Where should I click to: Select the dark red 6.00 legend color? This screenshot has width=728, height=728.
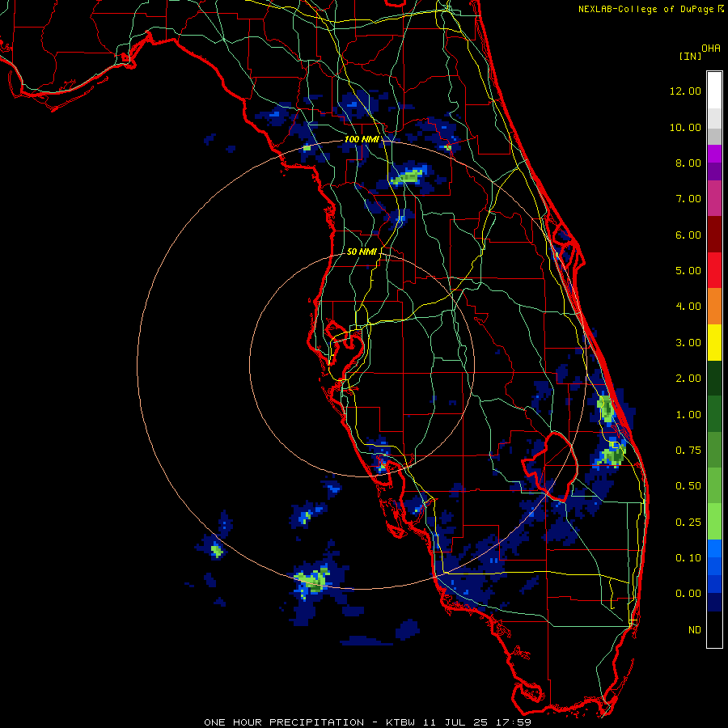(x=714, y=235)
